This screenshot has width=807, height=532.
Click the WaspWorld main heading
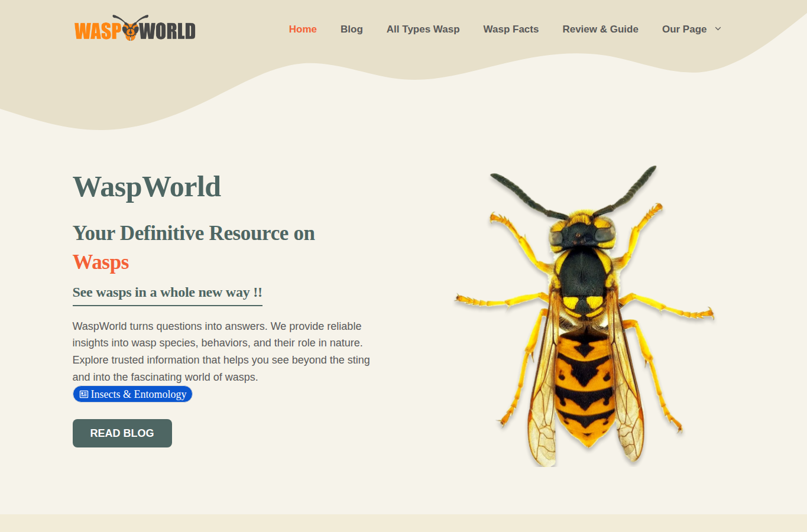pyautogui.click(x=147, y=187)
